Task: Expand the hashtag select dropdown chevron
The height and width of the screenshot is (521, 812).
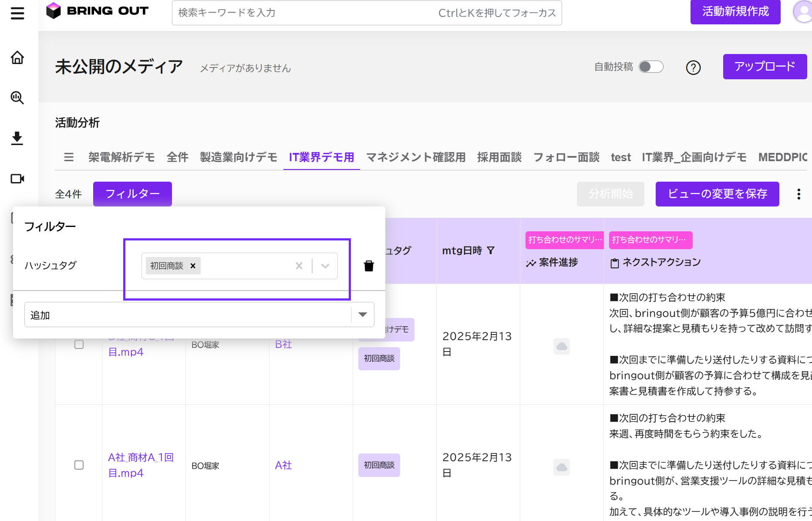Action: [325, 266]
